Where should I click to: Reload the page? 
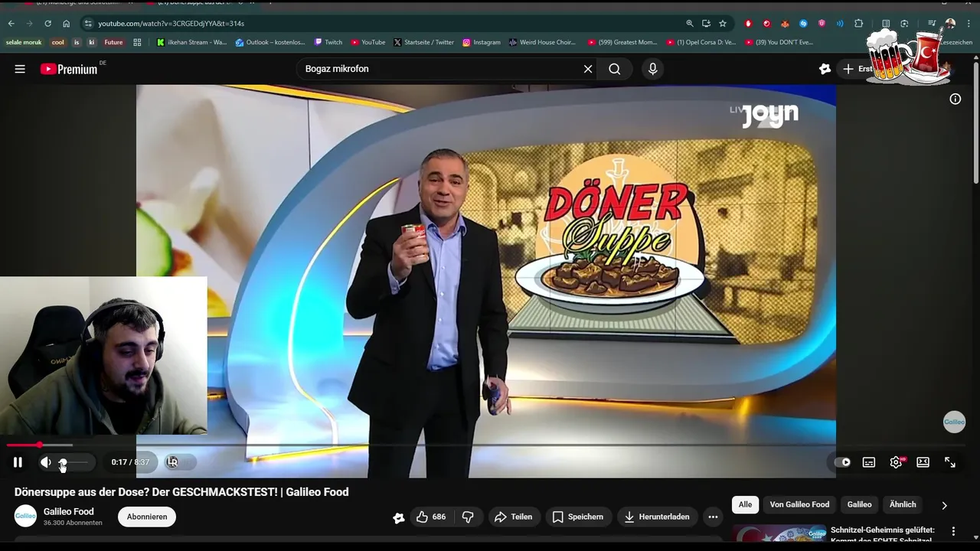click(x=47, y=24)
